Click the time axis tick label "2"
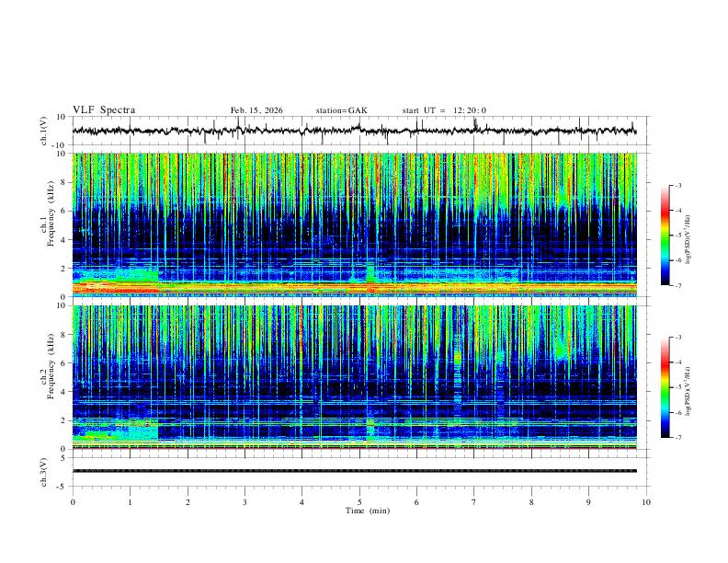Screen dimensions: 728x563 click(188, 502)
